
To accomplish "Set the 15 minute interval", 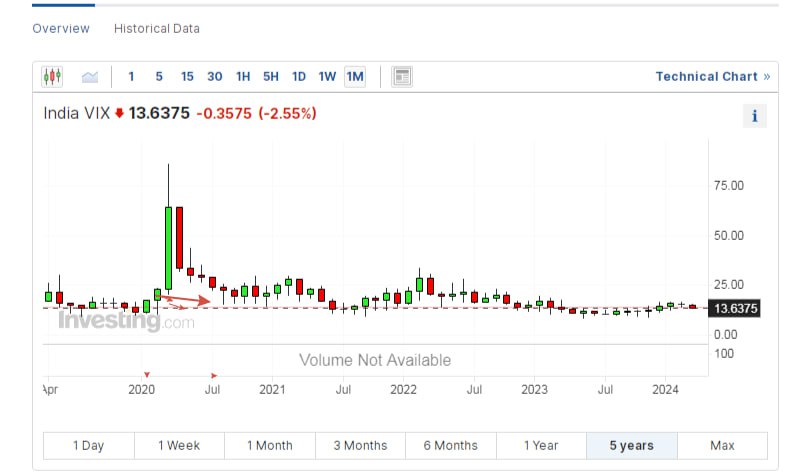I will click(187, 77).
